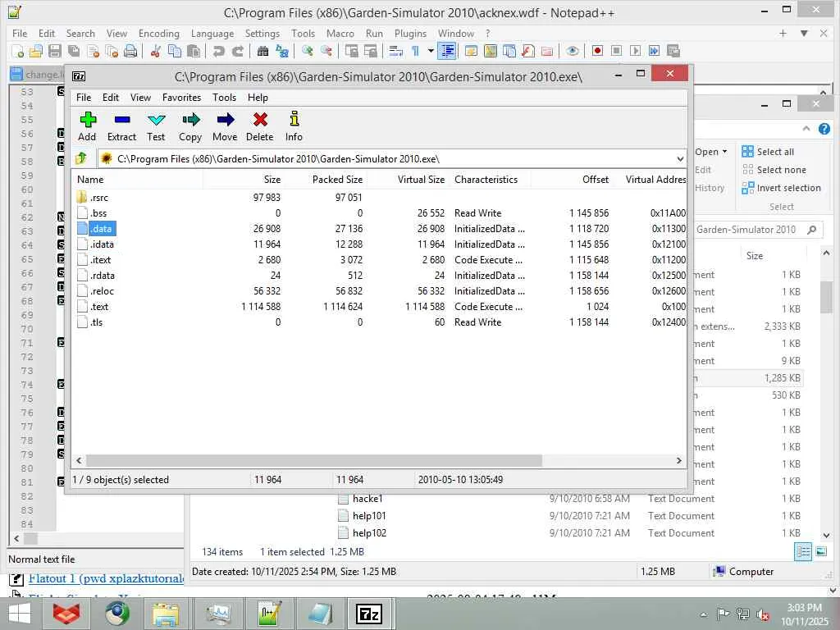Screen dimensions: 840x630
Task: Click the Cut scissors icon in Notepad++
Action: 155,51
